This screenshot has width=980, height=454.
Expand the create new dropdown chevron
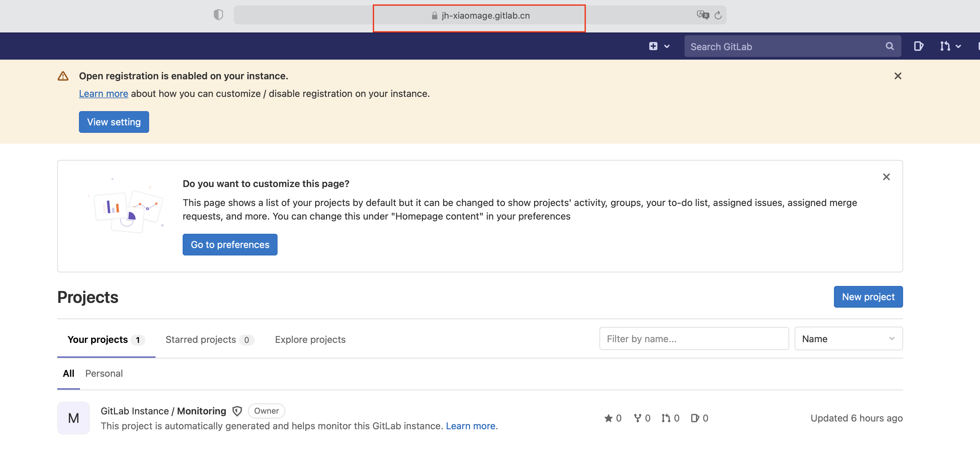tap(667, 46)
